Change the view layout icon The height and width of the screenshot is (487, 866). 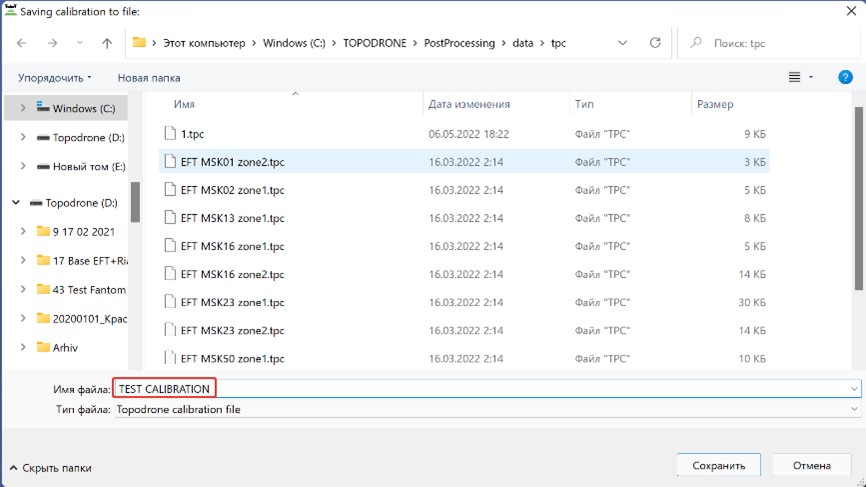click(x=794, y=77)
